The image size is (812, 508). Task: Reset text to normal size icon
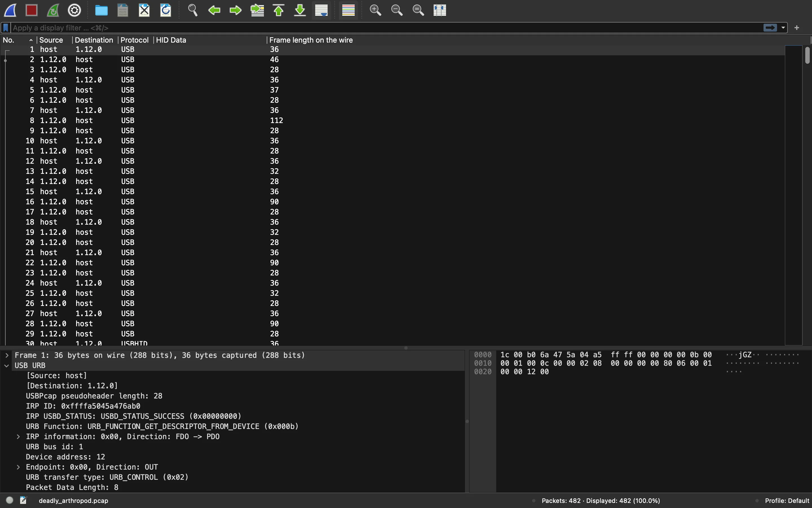pos(418,10)
